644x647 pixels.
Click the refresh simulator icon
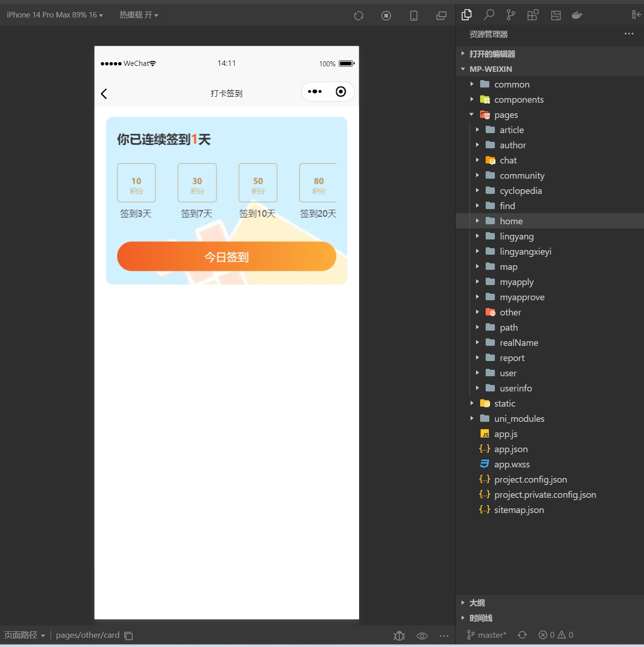359,16
